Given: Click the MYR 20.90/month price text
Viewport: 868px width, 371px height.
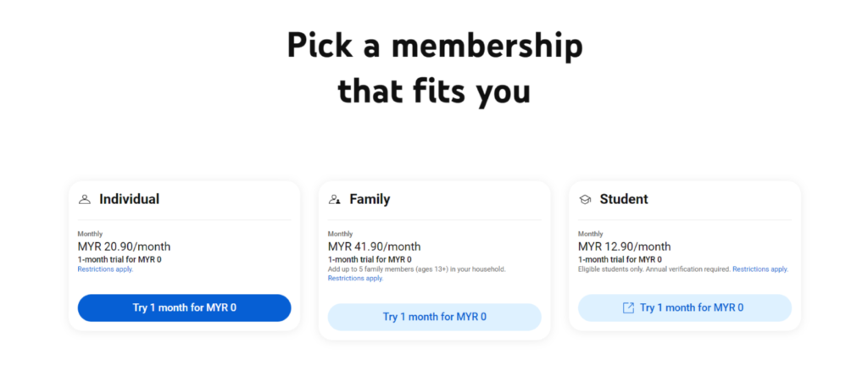Looking at the screenshot, I should click(124, 246).
